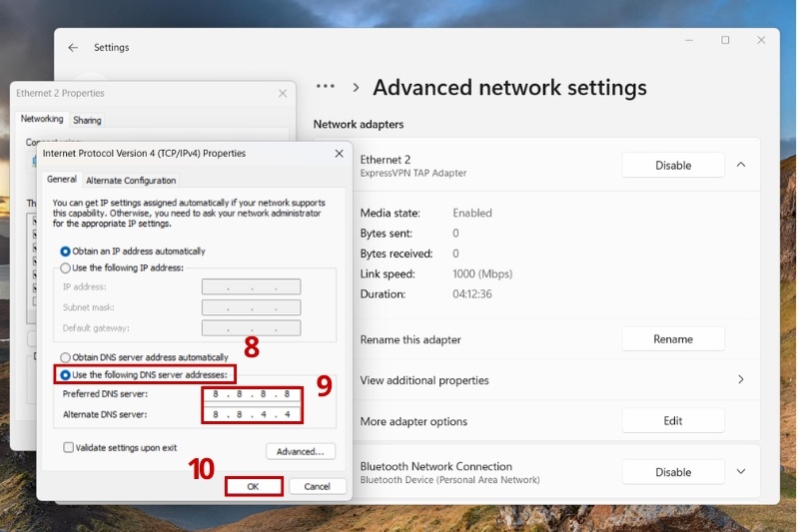Close the Ethernet 2 Properties dialog
The height and width of the screenshot is (532, 799).
point(283,93)
